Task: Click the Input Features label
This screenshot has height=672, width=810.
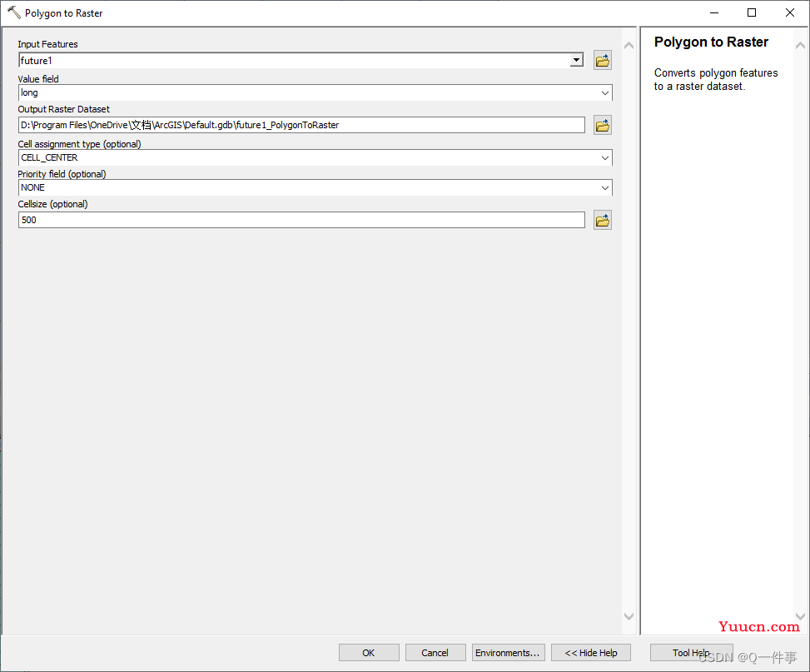Action: pyautogui.click(x=48, y=44)
